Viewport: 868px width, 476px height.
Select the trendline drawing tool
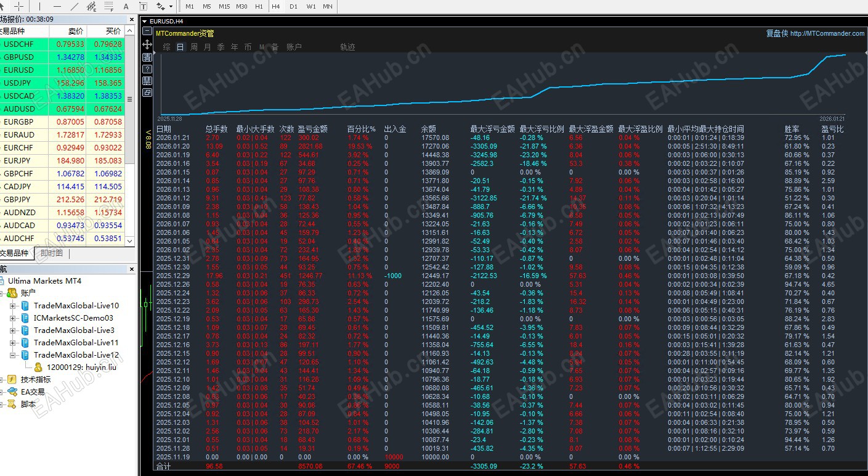[x=75, y=6]
